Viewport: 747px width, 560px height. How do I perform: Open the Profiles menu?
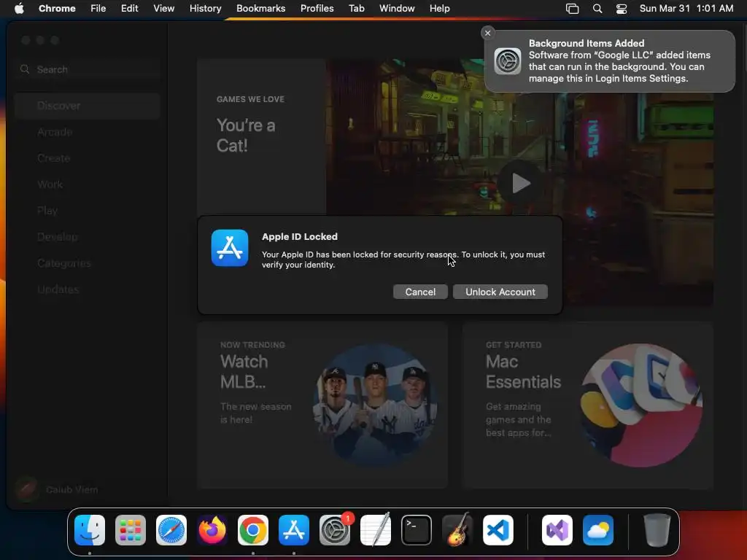[x=317, y=9]
